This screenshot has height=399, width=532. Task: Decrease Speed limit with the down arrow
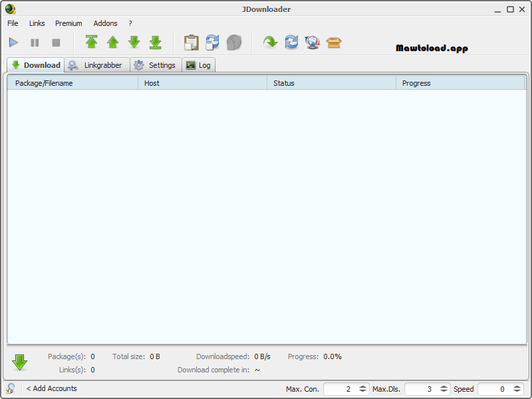point(517,391)
